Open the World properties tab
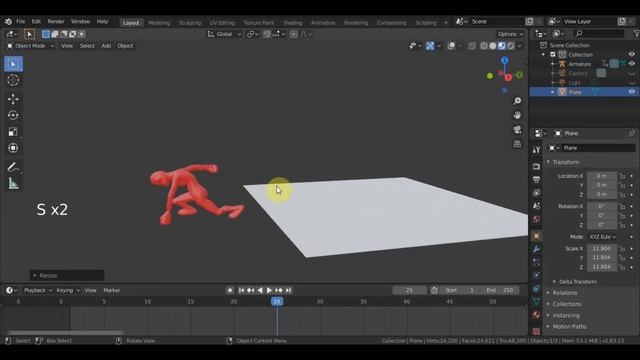The image size is (640, 360). [x=536, y=219]
